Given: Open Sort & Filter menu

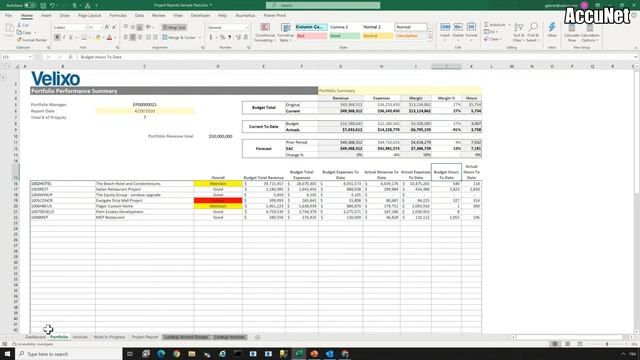Looking at the screenshot, I should (x=518, y=32).
